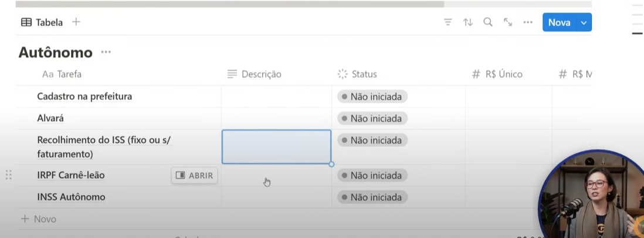Open database as full page with the arrows icon
The image size is (644, 238).
[508, 22]
